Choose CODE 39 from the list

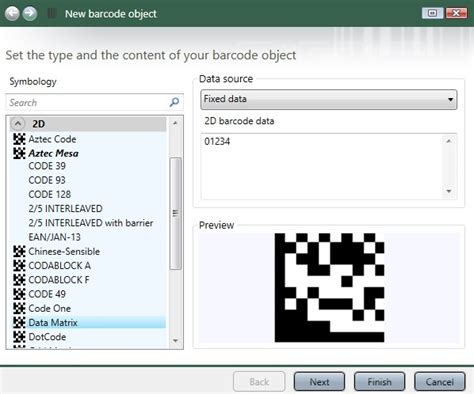[47, 166]
